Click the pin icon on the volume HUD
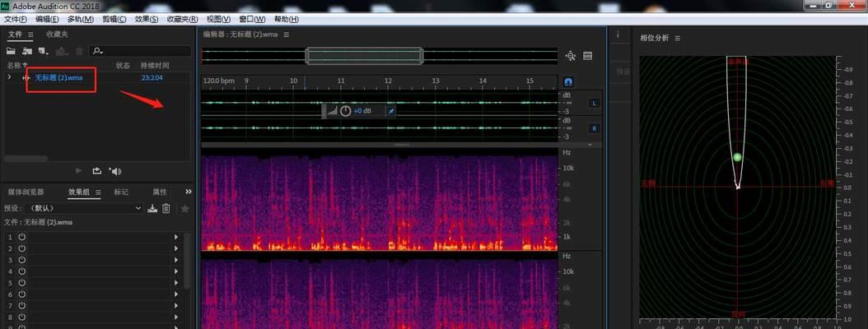Image resolution: width=868 pixels, height=329 pixels. tap(391, 111)
